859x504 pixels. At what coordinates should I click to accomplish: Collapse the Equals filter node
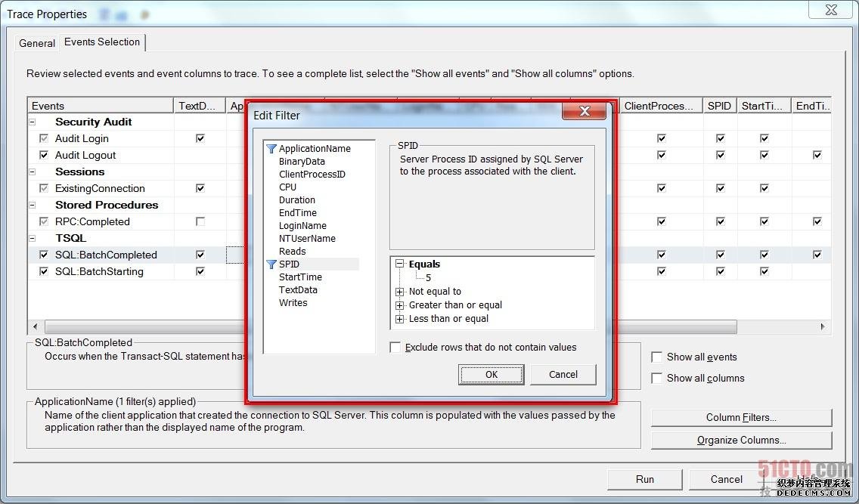pos(399,264)
